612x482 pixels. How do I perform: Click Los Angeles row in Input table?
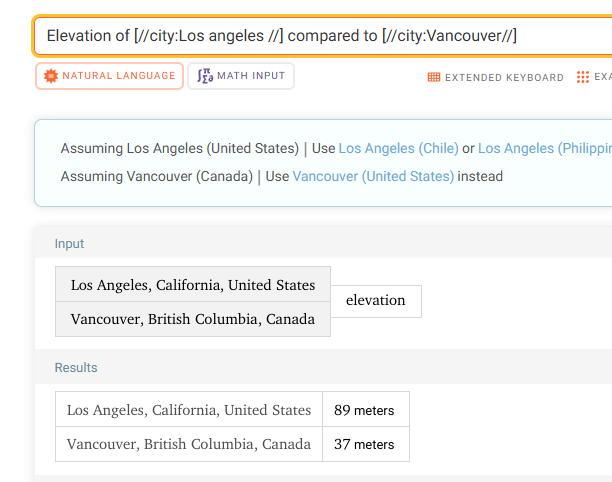(x=193, y=285)
